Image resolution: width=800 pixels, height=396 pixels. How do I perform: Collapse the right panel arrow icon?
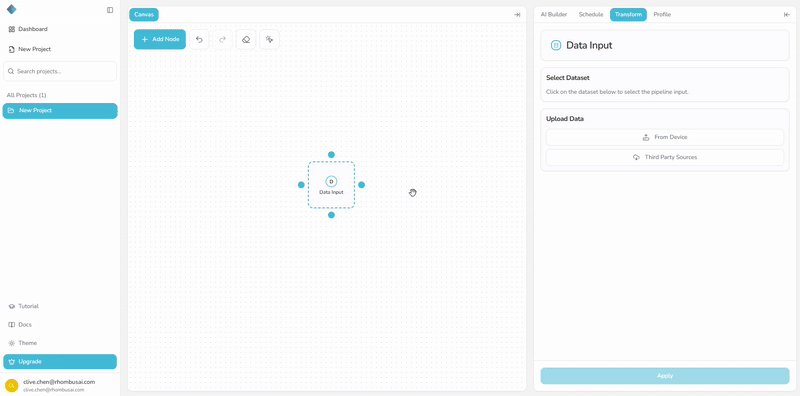787,15
